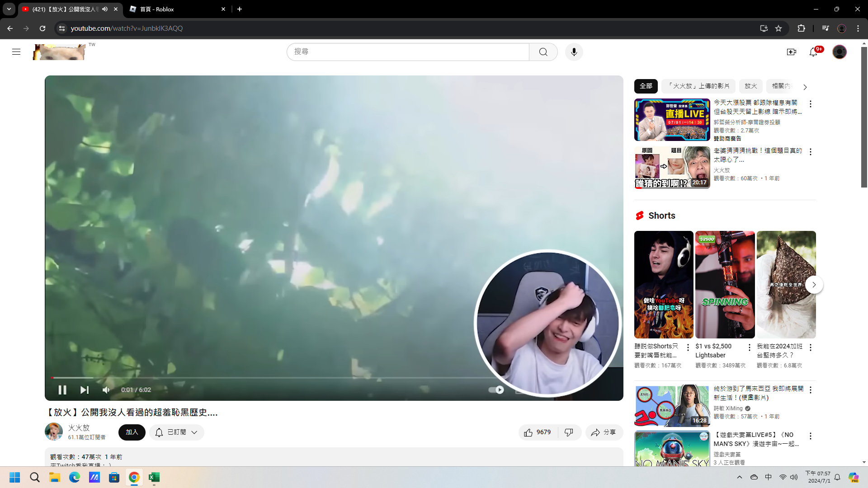This screenshot has width=868, height=488.
Task: Click the 老婆猜猜猜挑戰 video title
Action: click(758, 155)
